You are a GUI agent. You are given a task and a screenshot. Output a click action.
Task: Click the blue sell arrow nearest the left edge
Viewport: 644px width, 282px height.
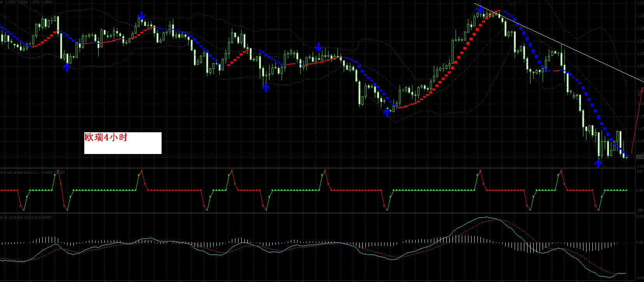click(x=142, y=16)
